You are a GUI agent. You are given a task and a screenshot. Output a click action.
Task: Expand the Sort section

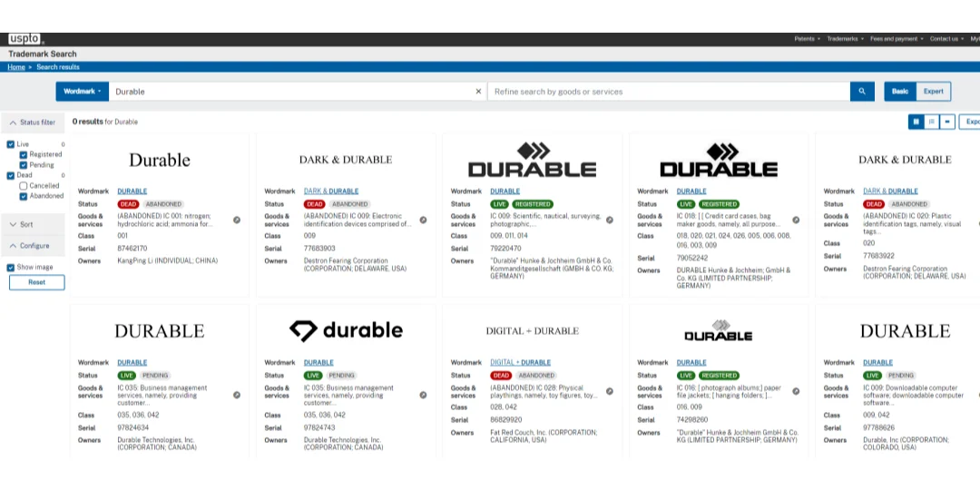33,224
